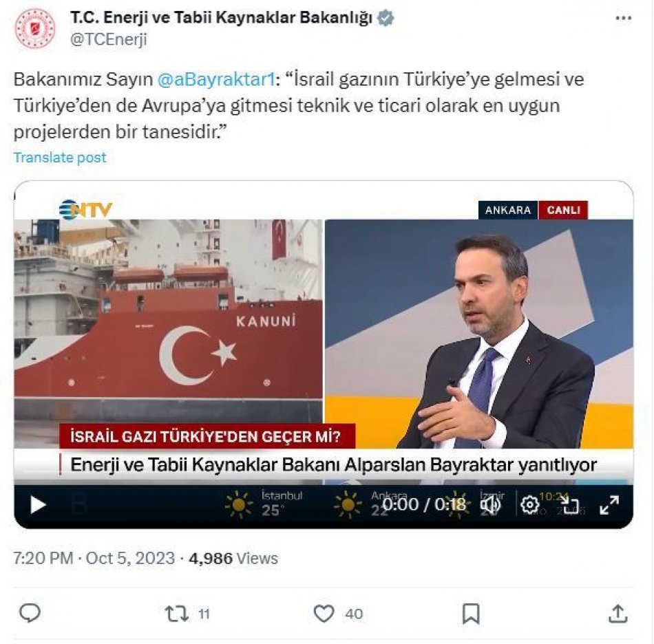
Task: Expand the video to fullscreen
Action: click(x=609, y=505)
